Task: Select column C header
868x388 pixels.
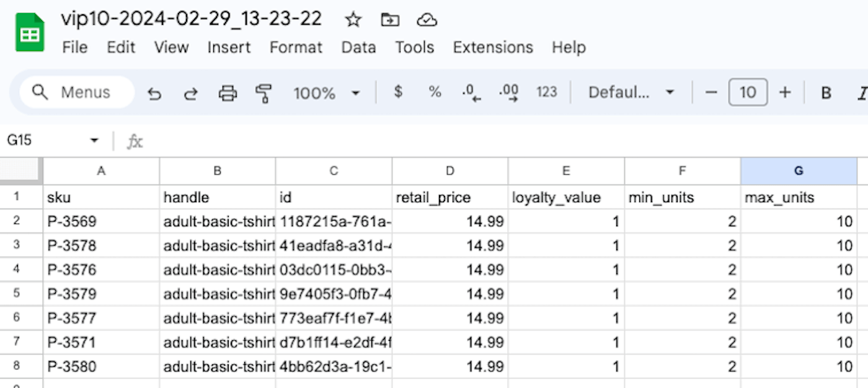Action: point(334,171)
